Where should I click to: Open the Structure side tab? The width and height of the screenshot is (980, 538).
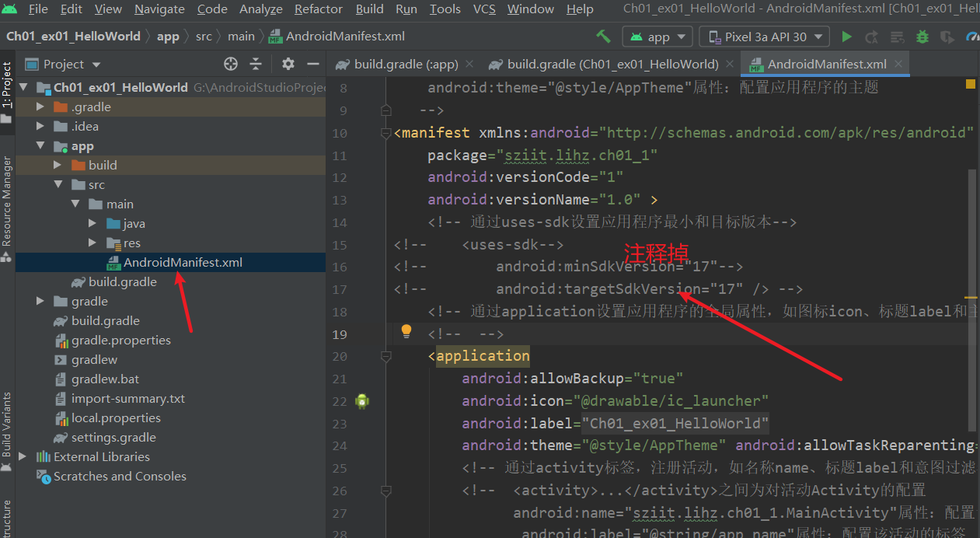(x=7, y=519)
